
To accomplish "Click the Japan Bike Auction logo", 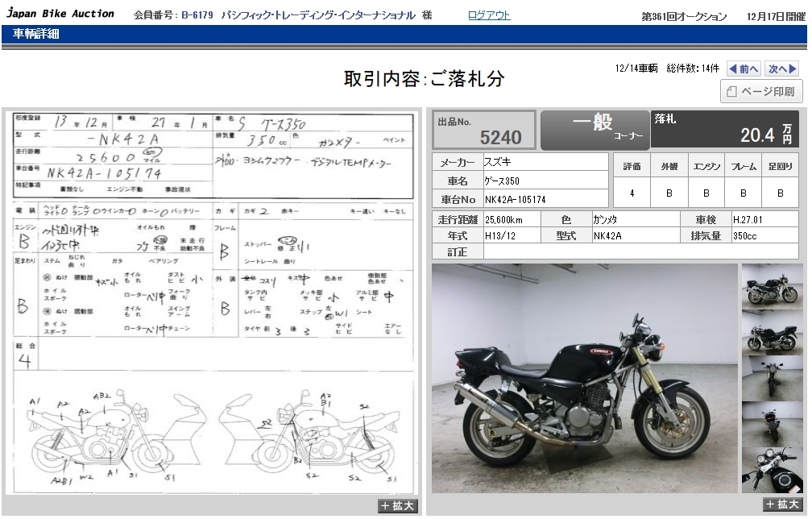I will click(60, 14).
